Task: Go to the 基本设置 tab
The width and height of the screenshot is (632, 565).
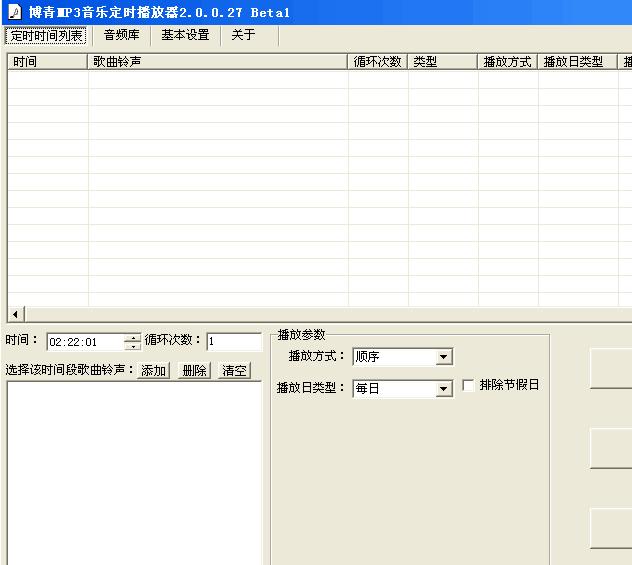Action: coord(185,35)
